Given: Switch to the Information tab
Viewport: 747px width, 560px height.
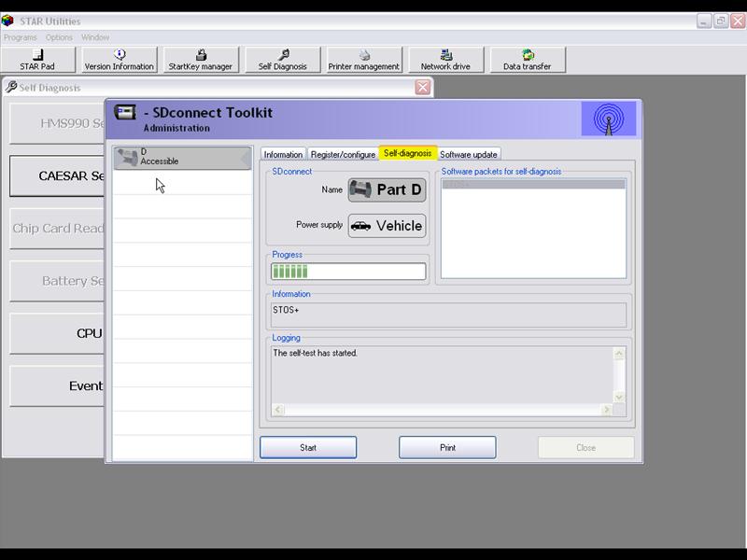Looking at the screenshot, I should pyautogui.click(x=283, y=154).
